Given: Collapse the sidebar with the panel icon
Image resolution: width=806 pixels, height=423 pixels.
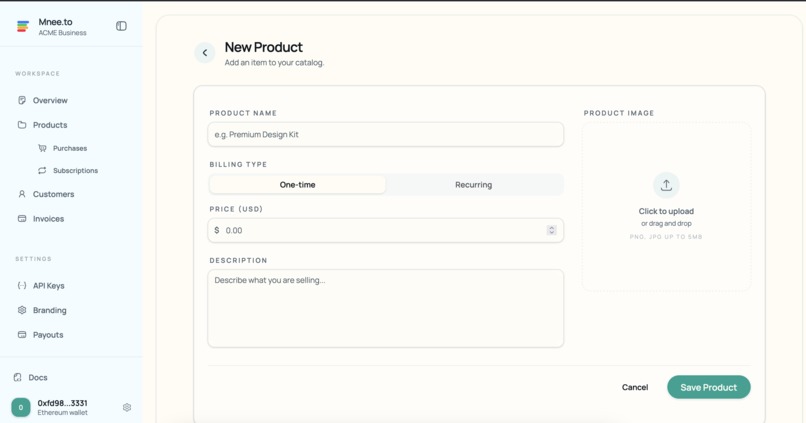Looking at the screenshot, I should pyautogui.click(x=121, y=26).
